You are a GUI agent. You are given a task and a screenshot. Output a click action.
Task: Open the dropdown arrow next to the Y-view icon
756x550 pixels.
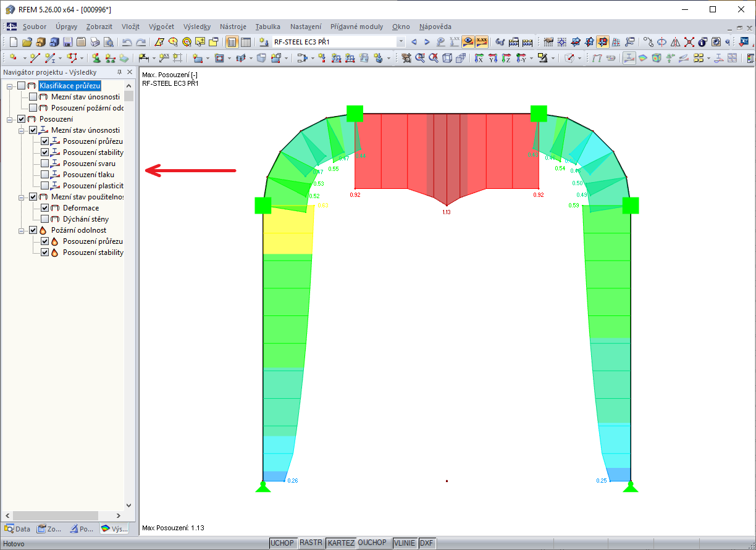click(531, 58)
